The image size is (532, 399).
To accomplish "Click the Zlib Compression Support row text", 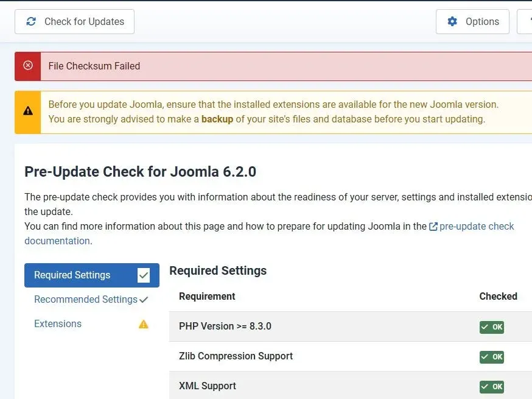I will tap(236, 356).
